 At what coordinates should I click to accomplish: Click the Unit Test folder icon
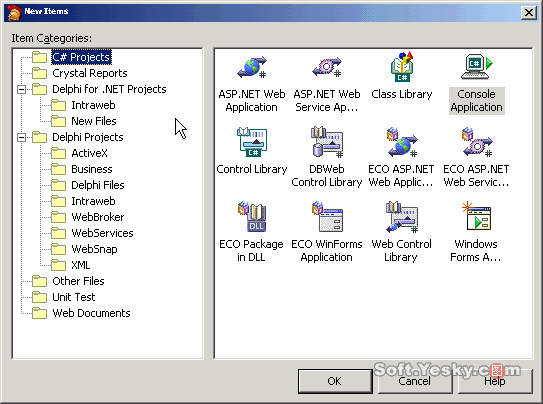(39, 297)
